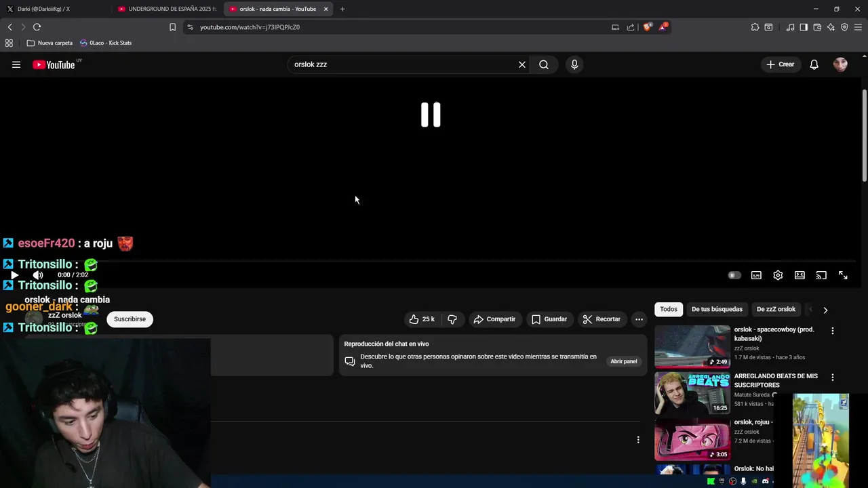Show more filter chips with the arrow
Screen dimensions: 868x488
click(825, 310)
